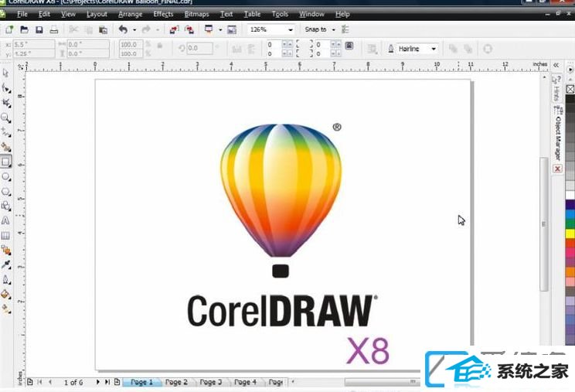Switch to Page 2 tab
The width and height of the screenshot is (575, 392).
[176, 382]
